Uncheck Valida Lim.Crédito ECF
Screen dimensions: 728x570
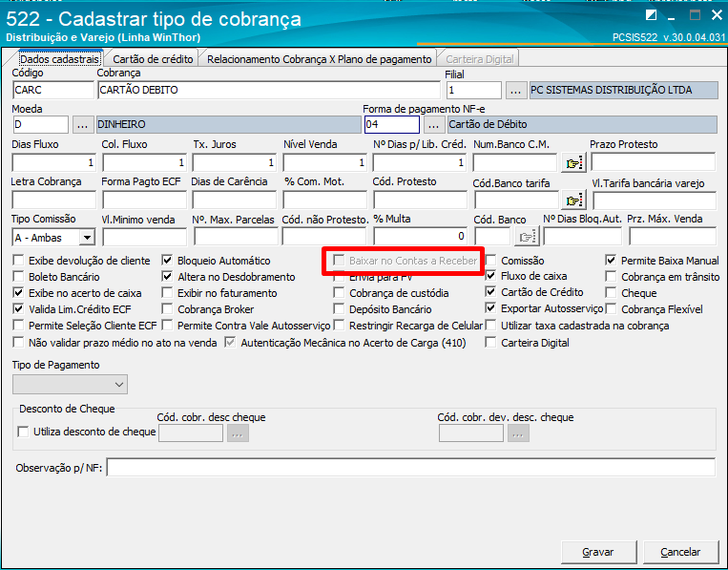tap(18, 308)
